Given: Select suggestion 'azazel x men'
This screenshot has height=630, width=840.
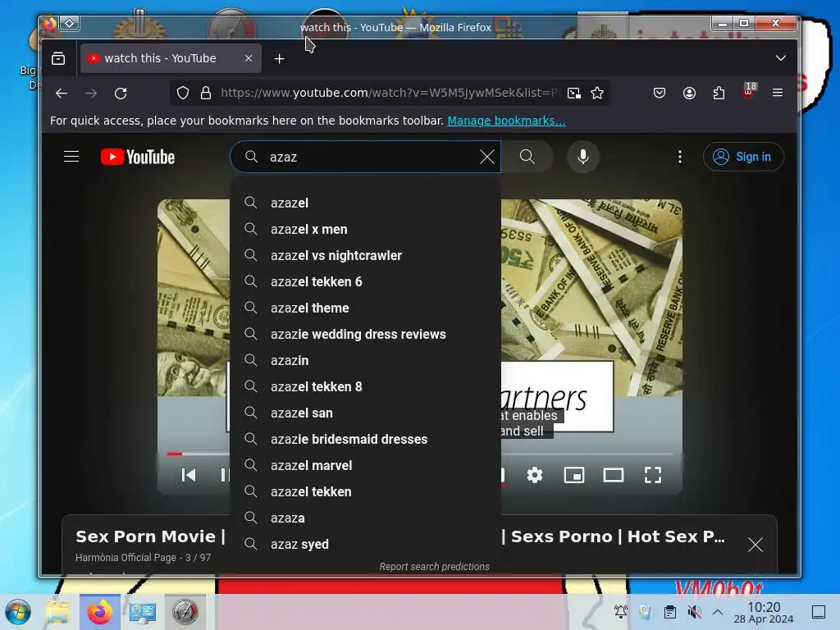Looking at the screenshot, I should 365,230.
